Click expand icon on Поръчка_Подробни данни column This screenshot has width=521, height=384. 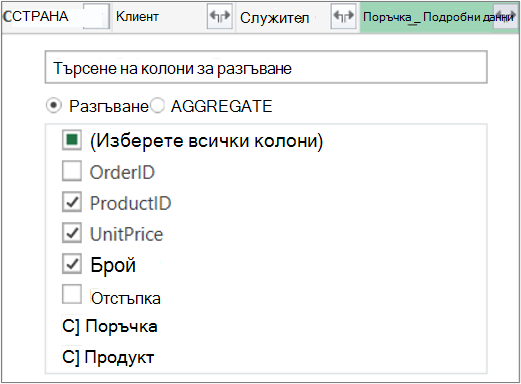506,16
